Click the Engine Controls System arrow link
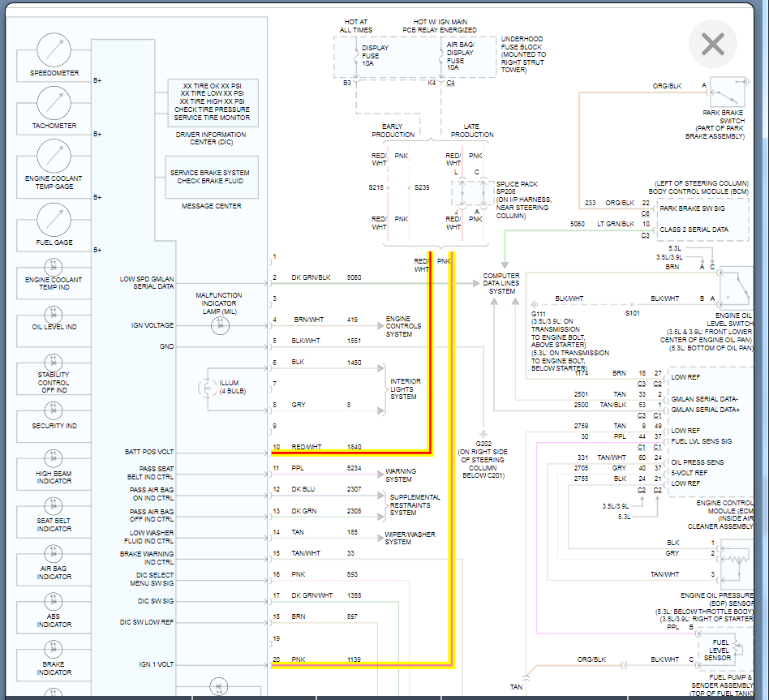This screenshot has width=769, height=700. pyautogui.click(x=403, y=326)
